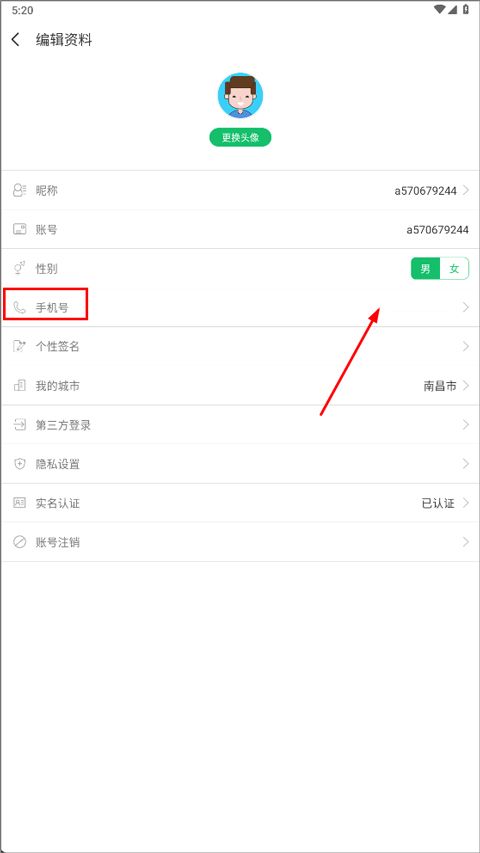Screen dimensions: 480x853
Task: Tap the cartoon avatar profile picture
Action: point(240,96)
